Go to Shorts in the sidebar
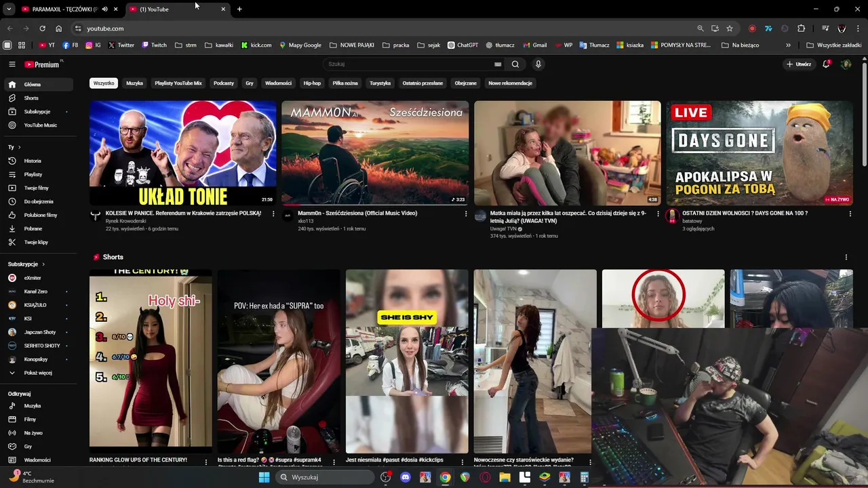868x488 pixels. (37, 98)
